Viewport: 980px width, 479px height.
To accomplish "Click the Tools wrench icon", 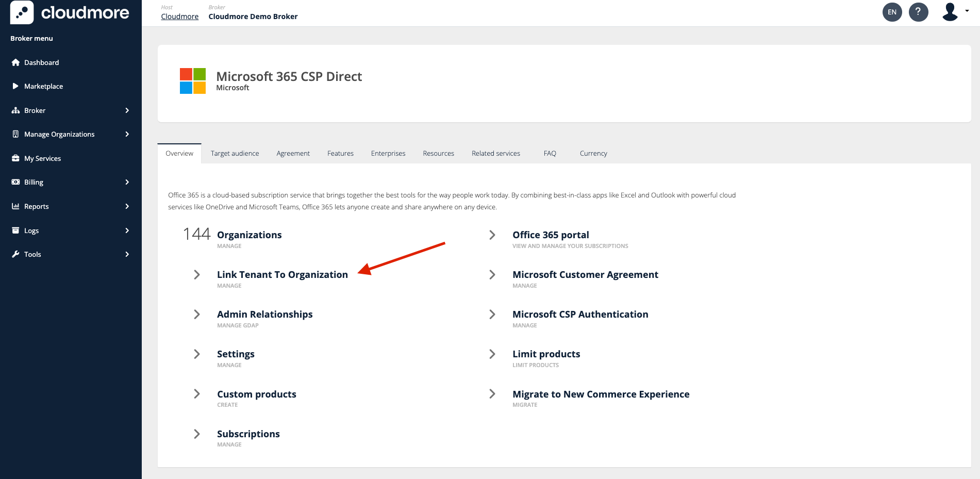I will [15, 254].
